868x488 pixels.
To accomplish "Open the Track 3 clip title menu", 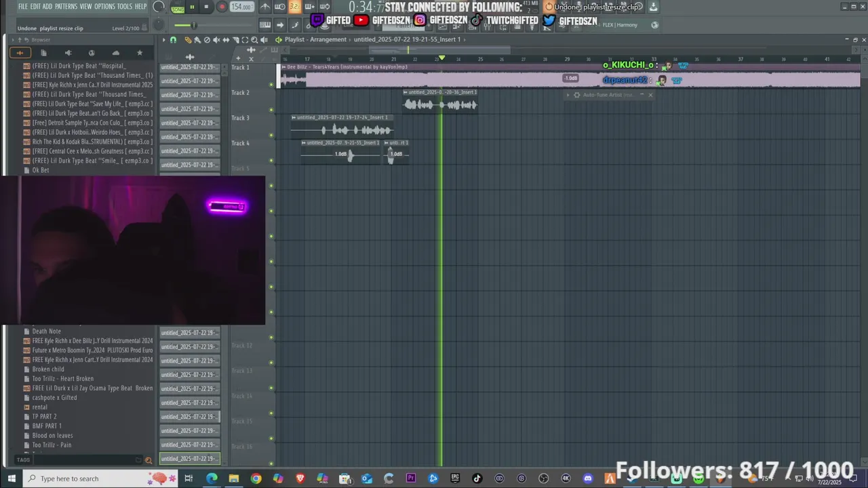I will [294, 117].
